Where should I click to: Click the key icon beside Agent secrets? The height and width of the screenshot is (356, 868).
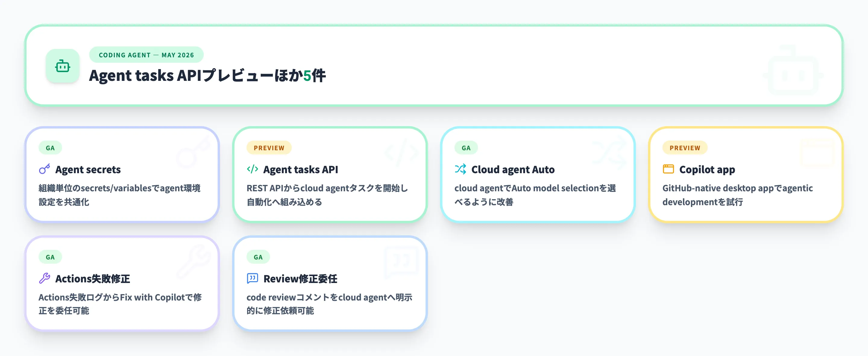(45, 169)
